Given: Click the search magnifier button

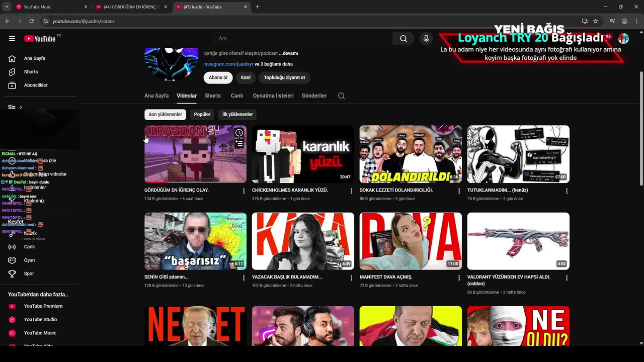Looking at the screenshot, I should [x=404, y=39].
